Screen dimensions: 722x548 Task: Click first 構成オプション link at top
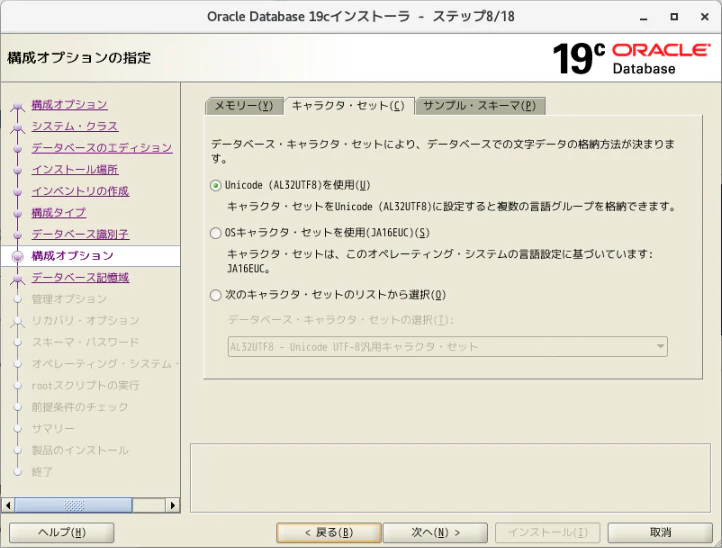pyautogui.click(x=69, y=105)
